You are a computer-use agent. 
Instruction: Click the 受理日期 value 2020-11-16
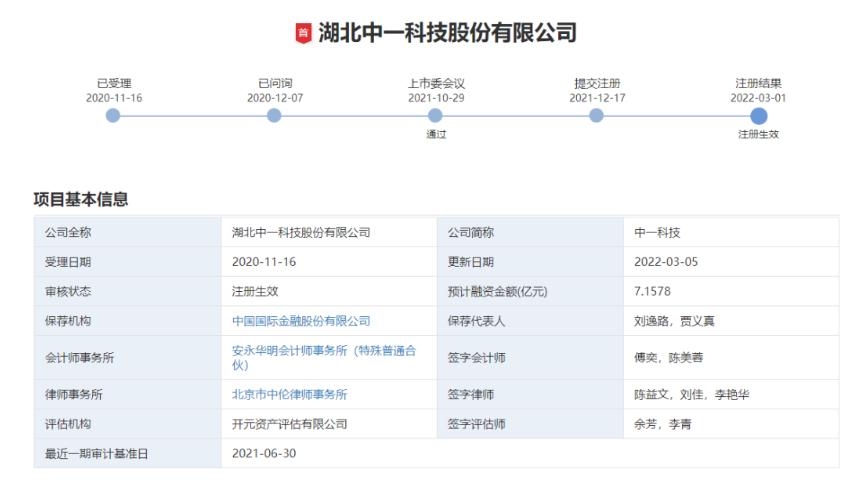264,262
